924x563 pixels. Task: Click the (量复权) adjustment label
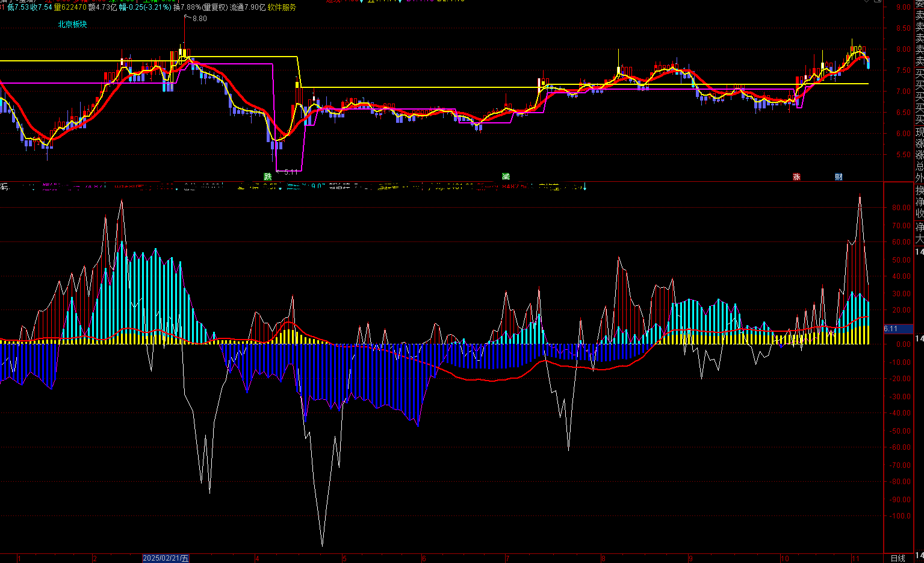click(x=215, y=7)
